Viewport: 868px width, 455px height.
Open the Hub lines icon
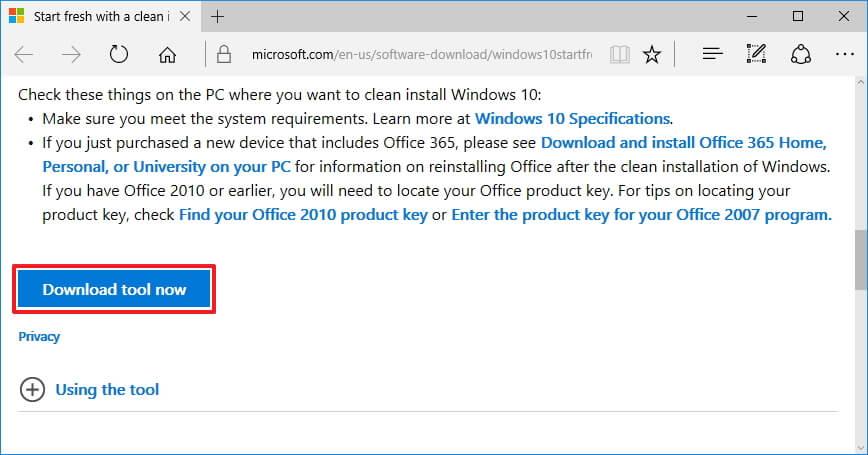click(712, 54)
